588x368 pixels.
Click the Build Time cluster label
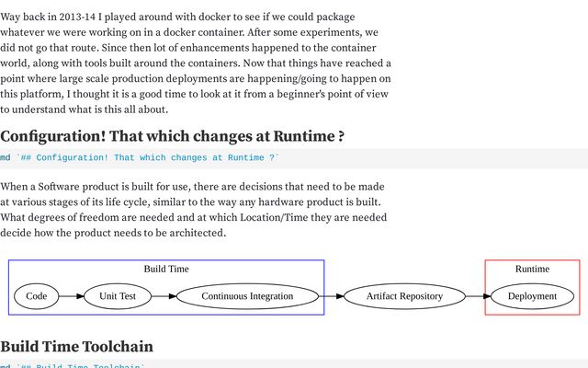166,270
